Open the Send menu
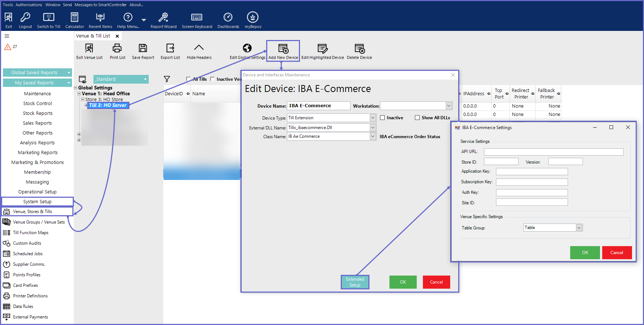Viewport: 644px width, 325px height. 67,5
